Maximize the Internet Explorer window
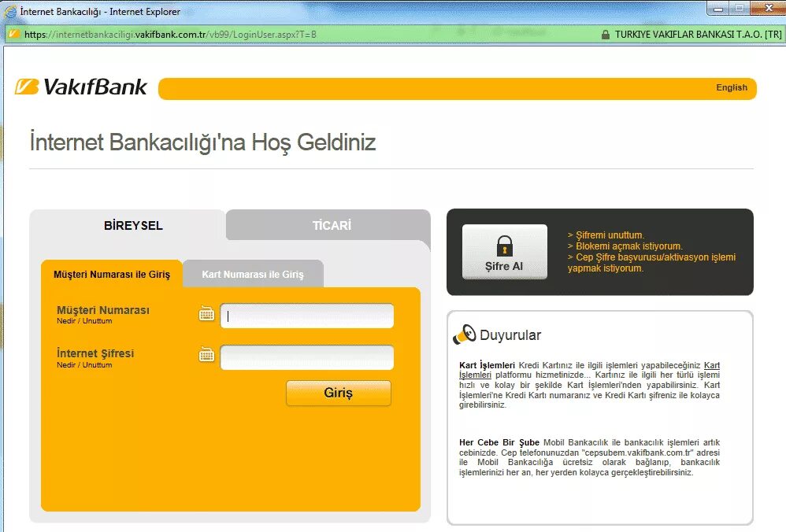The image size is (786, 532). pyautogui.click(x=740, y=8)
